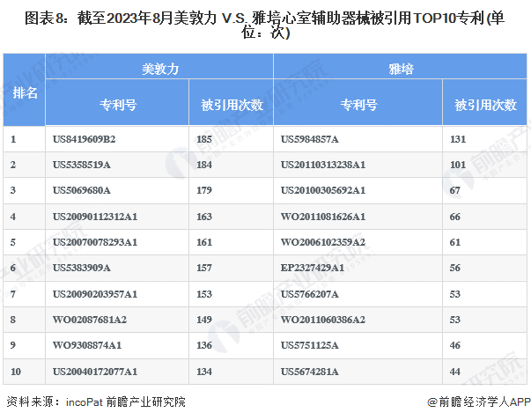Click citation count 56
The width and height of the screenshot is (531, 420).
click(x=454, y=268)
